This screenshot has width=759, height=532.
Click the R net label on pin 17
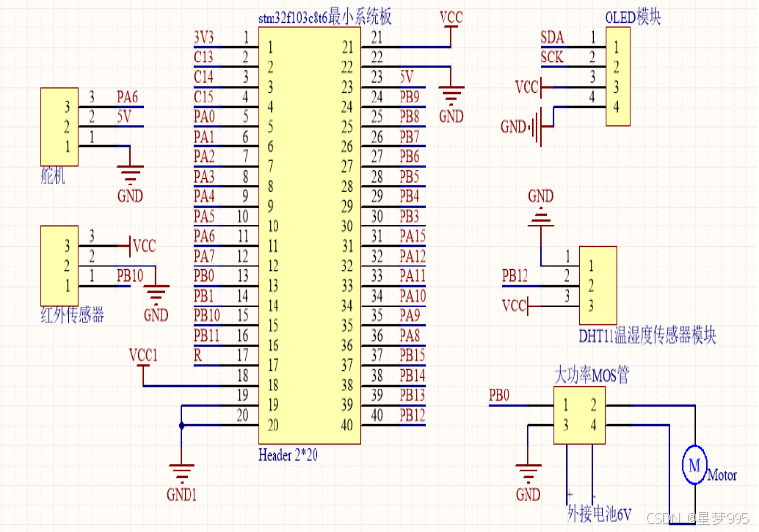[198, 355]
